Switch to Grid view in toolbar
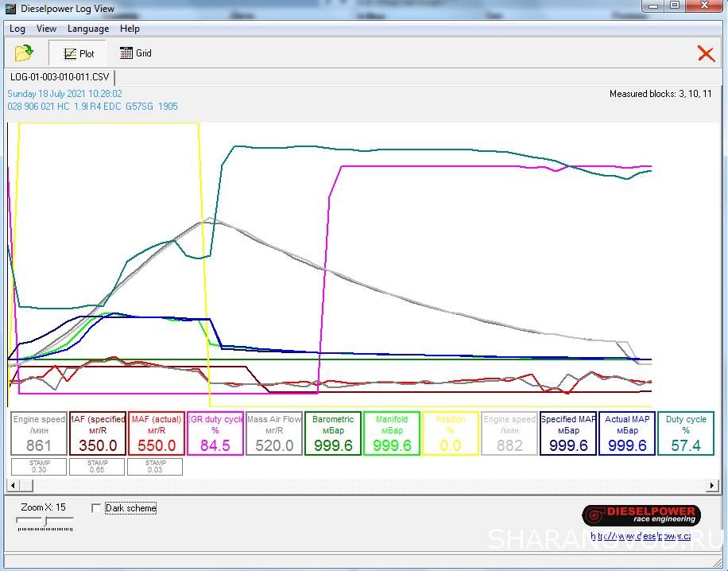Image resolution: width=728 pixels, height=571 pixels. pos(135,53)
